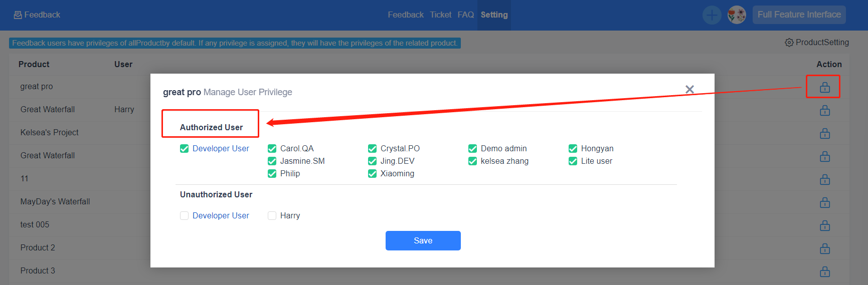Click the Feedback logo in header
868x285 pixels.
click(37, 15)
